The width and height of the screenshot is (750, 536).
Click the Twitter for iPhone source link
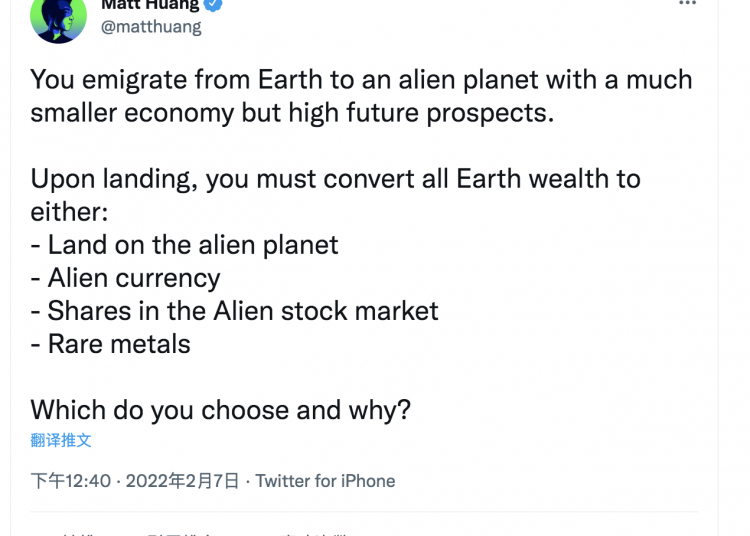(325, 481)
